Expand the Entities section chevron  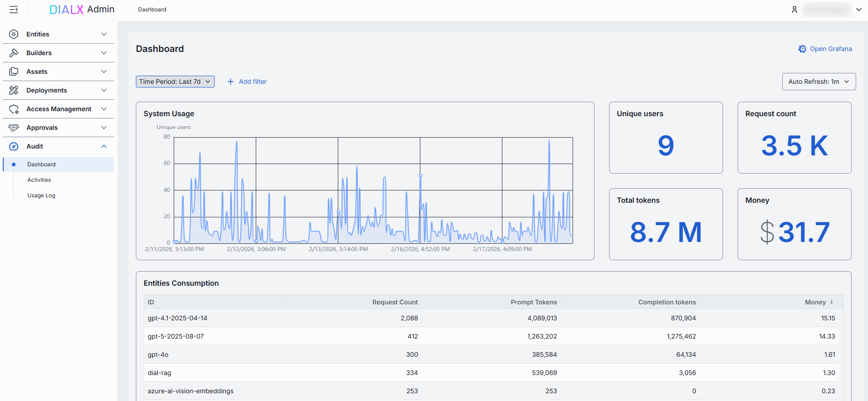(104, 34)
